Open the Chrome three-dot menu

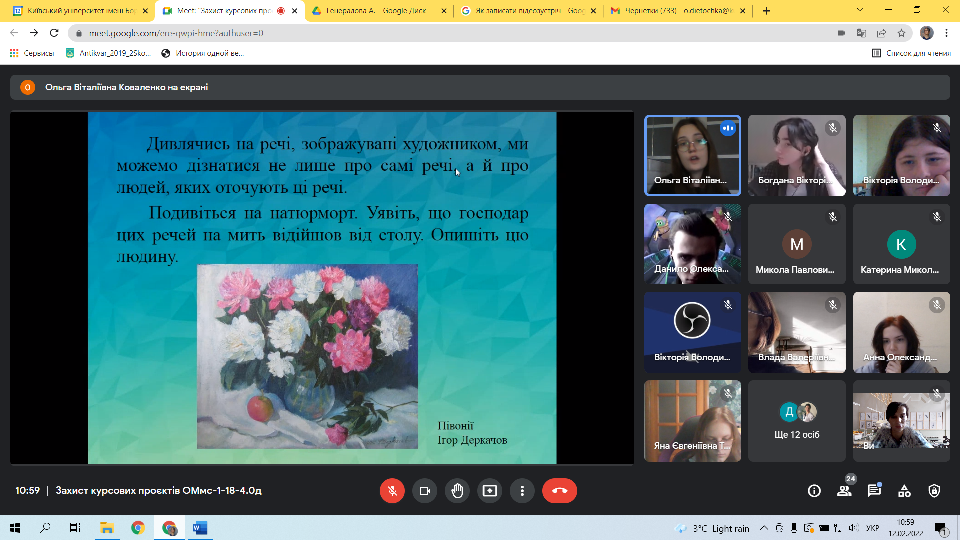(946, 32)
